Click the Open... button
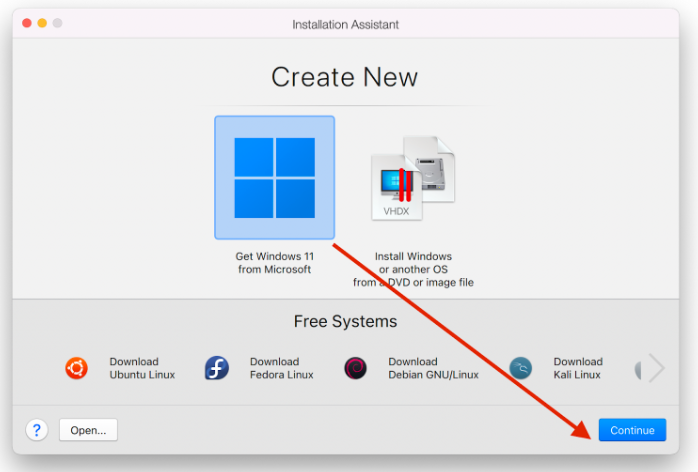Screen dimensions: 698x472 click(x=88, y=430)
